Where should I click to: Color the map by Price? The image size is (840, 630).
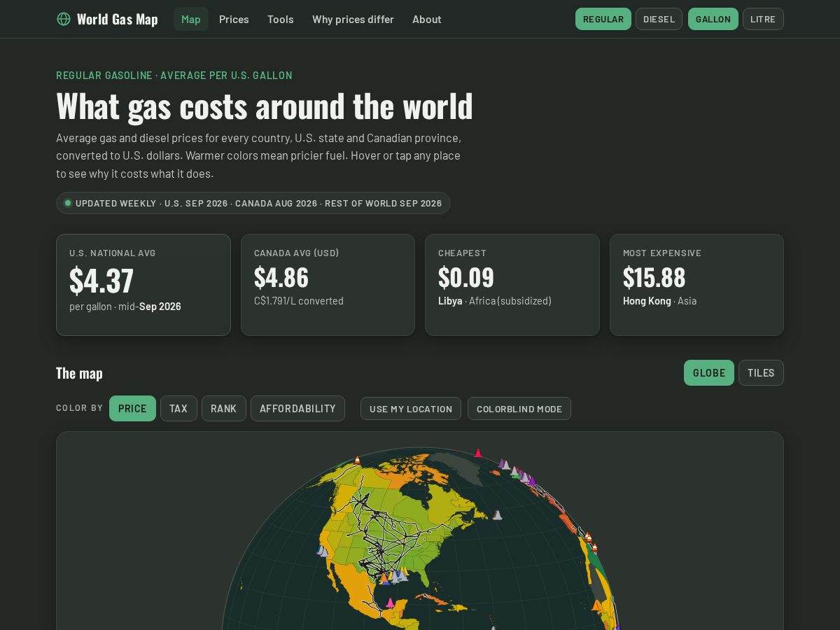tap(132, 409)
